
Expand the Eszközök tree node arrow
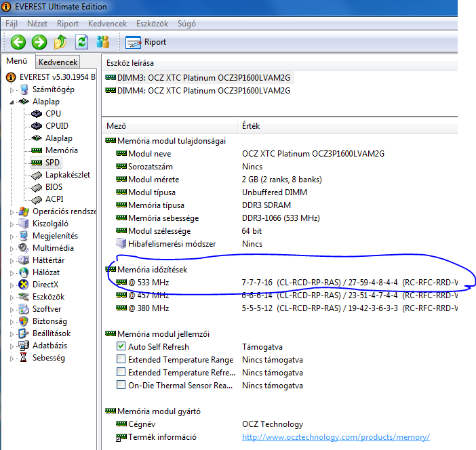point(12,298)
